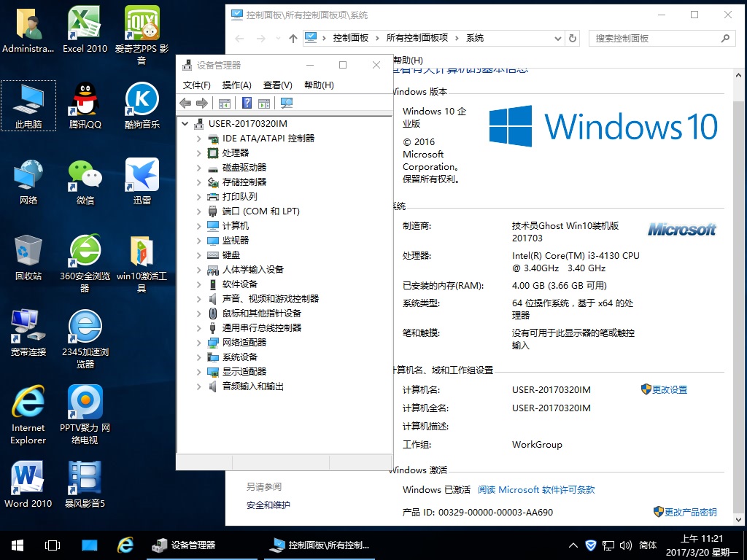Open the 操作(A) menu in Device Manager

click(x=237, y=85)
